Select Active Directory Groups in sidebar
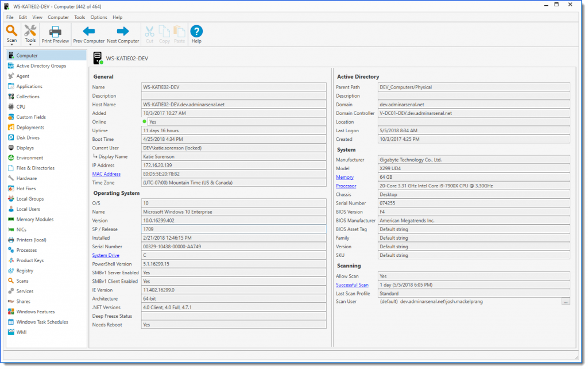The image size is (588, 369). click(41, 66)
